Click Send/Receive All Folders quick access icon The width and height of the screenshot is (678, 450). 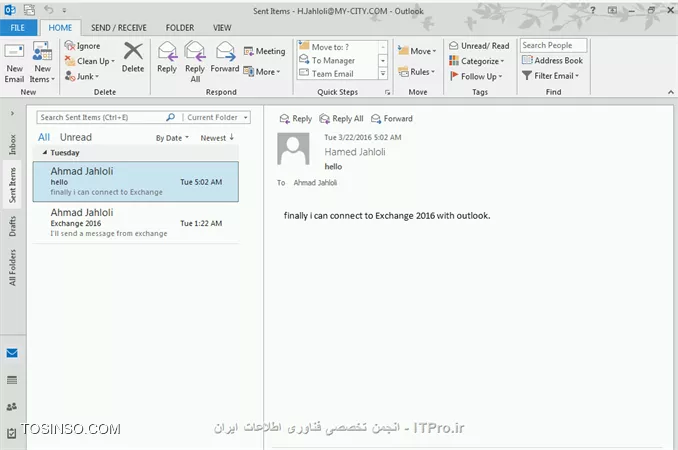click(x=29, y=10)
